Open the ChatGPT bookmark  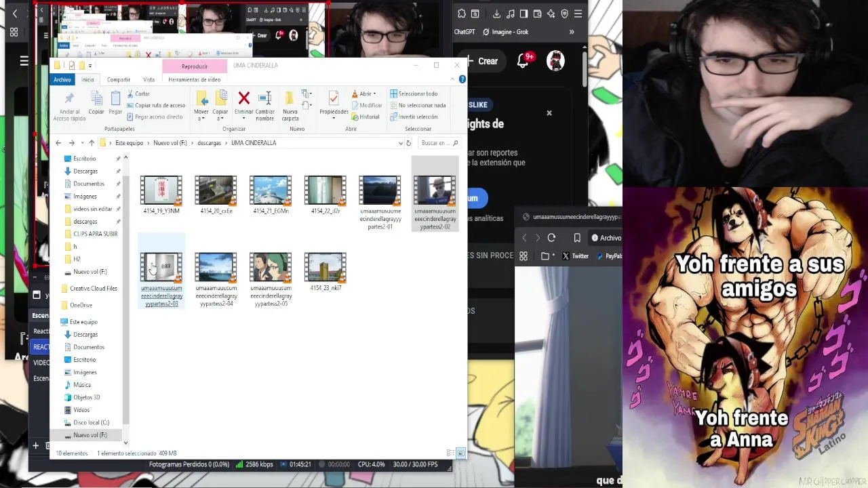tap(465, 32)
